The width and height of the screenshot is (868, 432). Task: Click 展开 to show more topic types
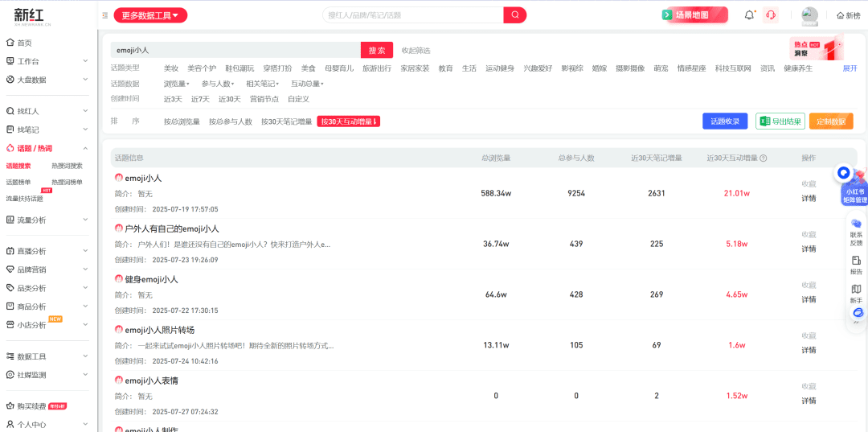[850, 68]
